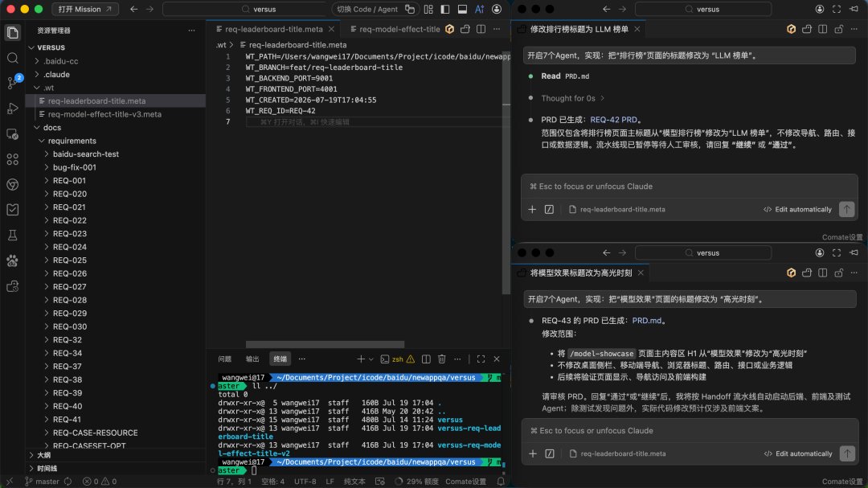Switch to req-model-effect-title editor tab
Screen dimensions: 868x488
(x=395, y=29)
